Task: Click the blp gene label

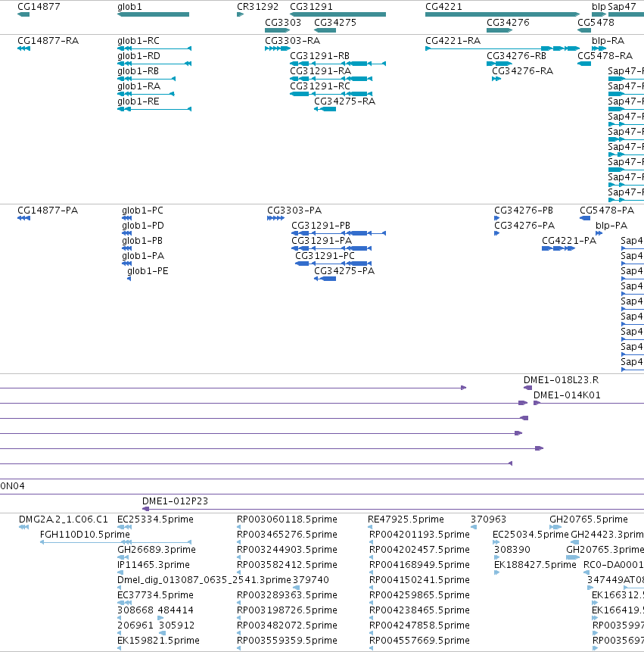Action: click(x=599, y=7)
